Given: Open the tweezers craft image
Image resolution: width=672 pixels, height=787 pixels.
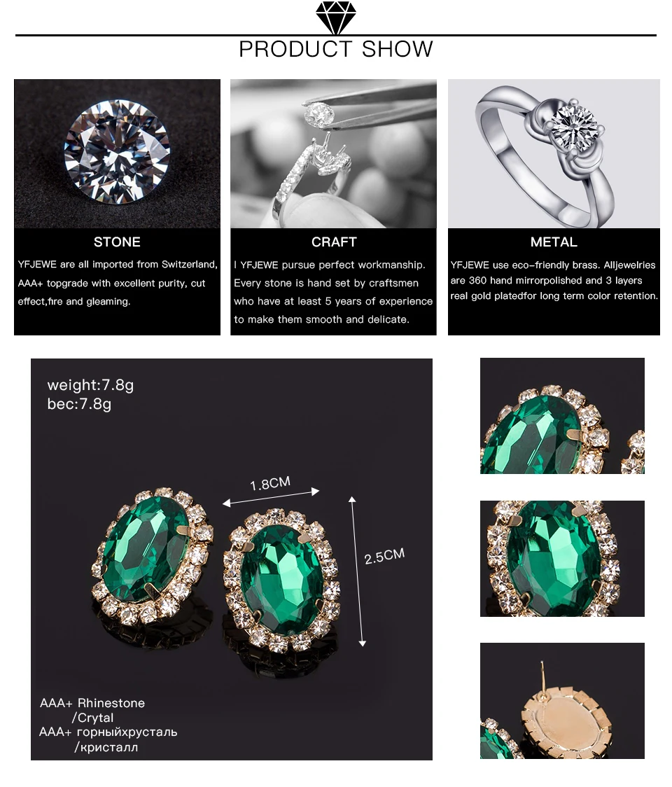Looking at the screenshot, I should click(x=333, y=153).
